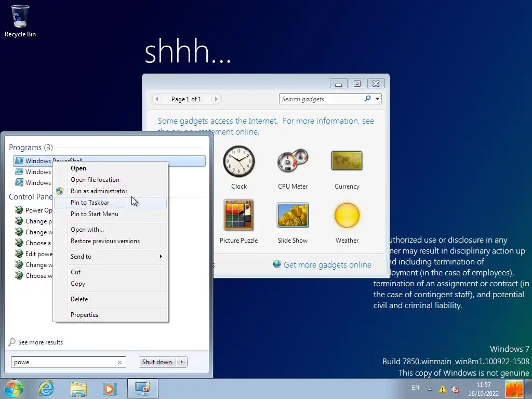Select the third Windows program result
Image resolution: width=532 pixels, height=399 pixels.
tap(33, 183)
